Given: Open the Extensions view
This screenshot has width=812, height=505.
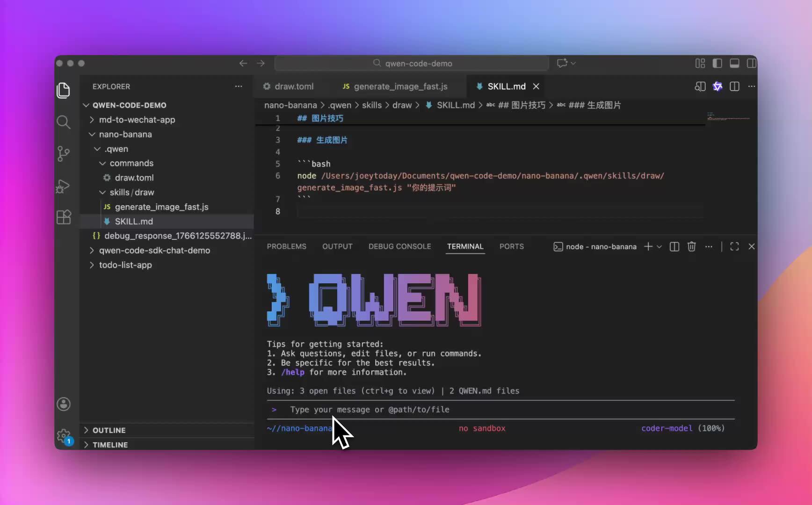Looking at the screenshot, I should click(x=64, y=217).
